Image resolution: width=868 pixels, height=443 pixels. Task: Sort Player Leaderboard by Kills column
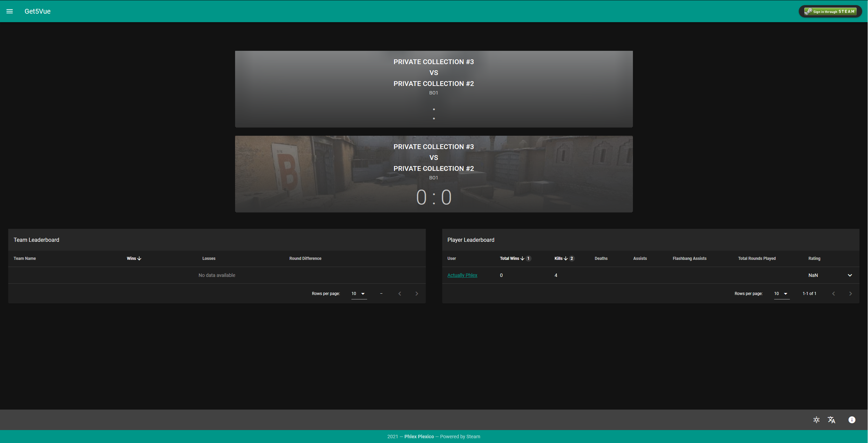(x=559, y=259)
